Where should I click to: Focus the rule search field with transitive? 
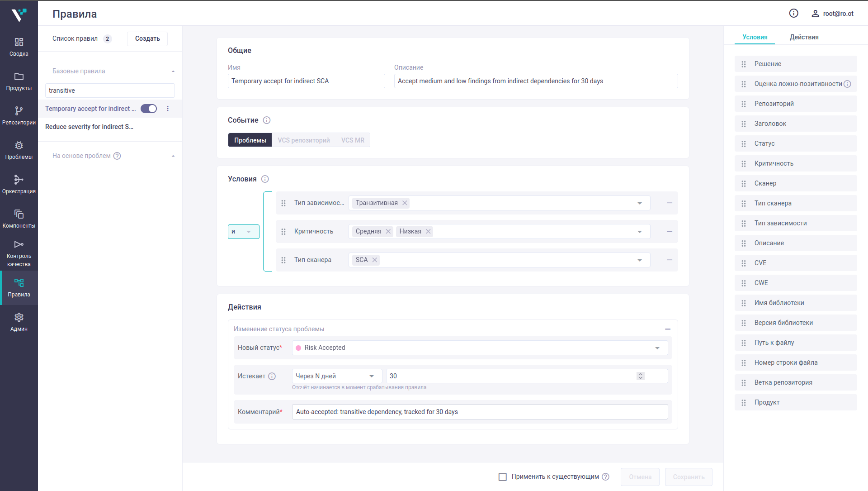click(x=110, y=91)
